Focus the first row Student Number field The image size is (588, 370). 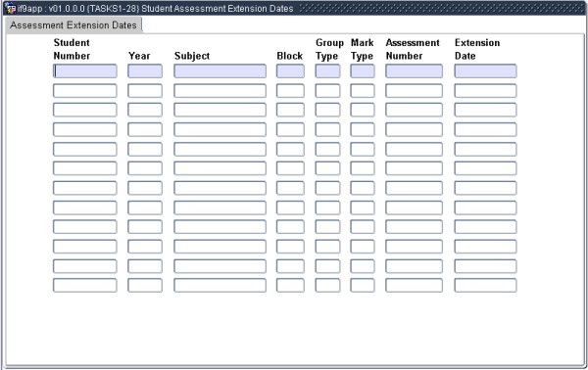(84, 70)
